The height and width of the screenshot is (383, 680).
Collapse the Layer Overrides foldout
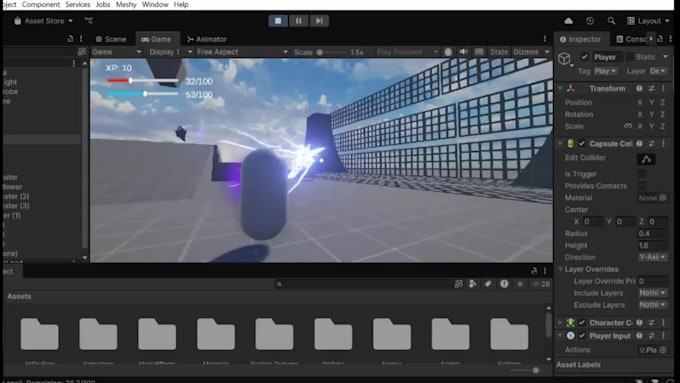click(560, 269)
